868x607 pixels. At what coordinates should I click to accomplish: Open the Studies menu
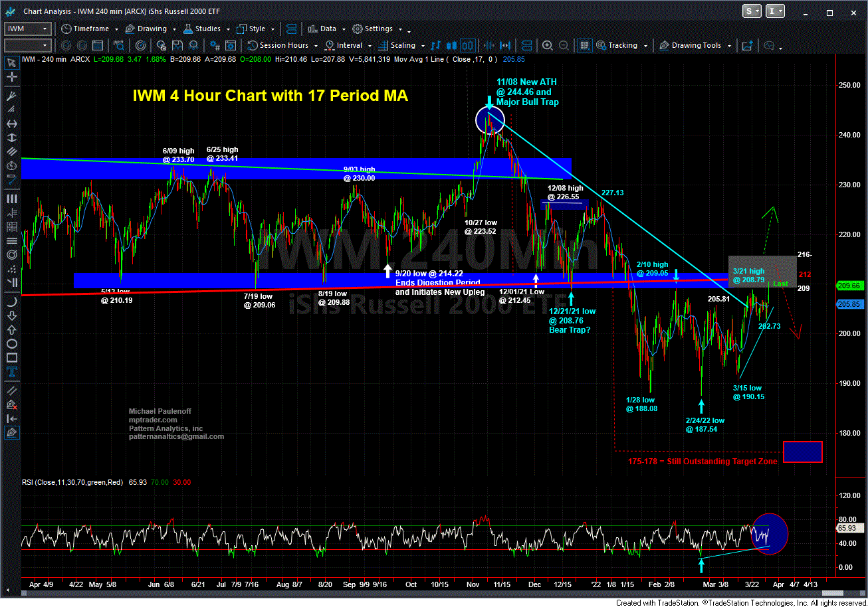tap(207, 29)
